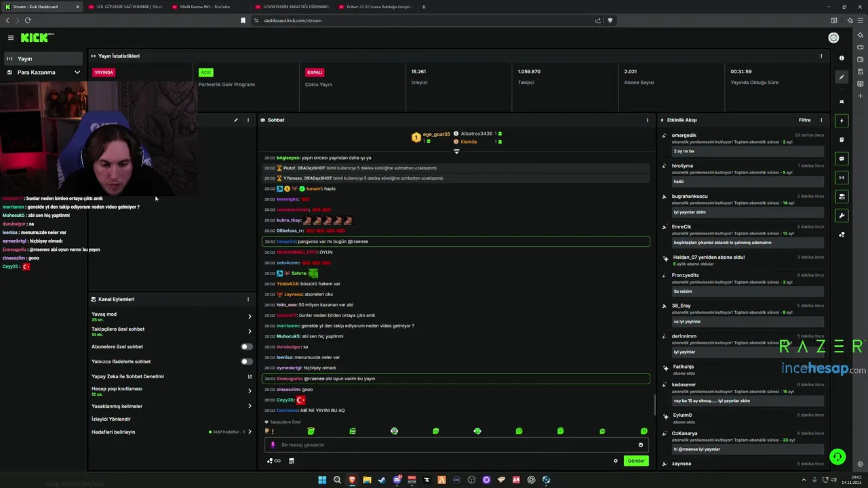Open Steam from the taskbar
This screenshot has height=488, width=868.
pyautogui.click(x=382, y=480)
